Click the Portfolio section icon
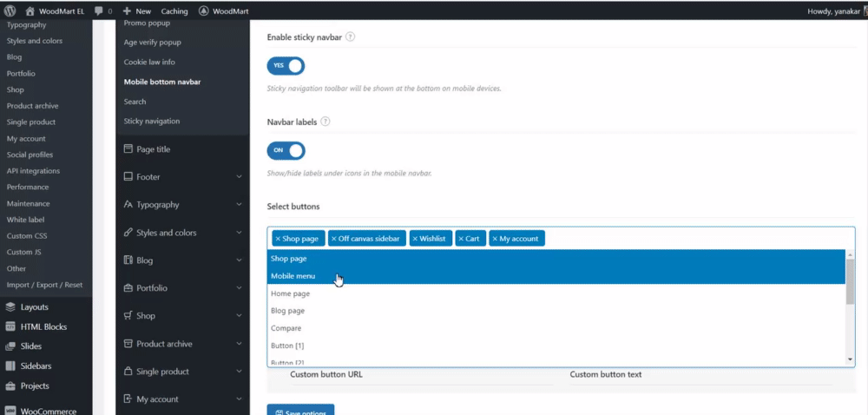The width and height of the screenshot is (868, 415). pyautogui.click(x=128, y=288)
